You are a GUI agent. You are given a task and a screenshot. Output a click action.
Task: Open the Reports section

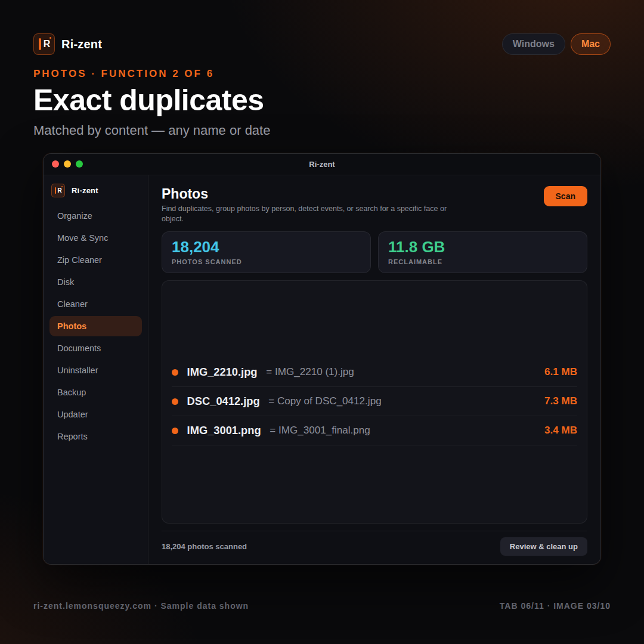point(95,436)
